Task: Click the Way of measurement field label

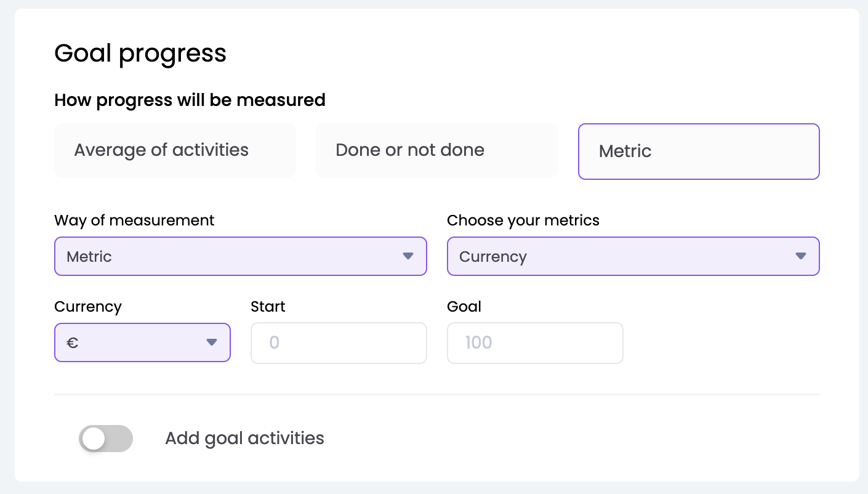Action: (134, 221)
